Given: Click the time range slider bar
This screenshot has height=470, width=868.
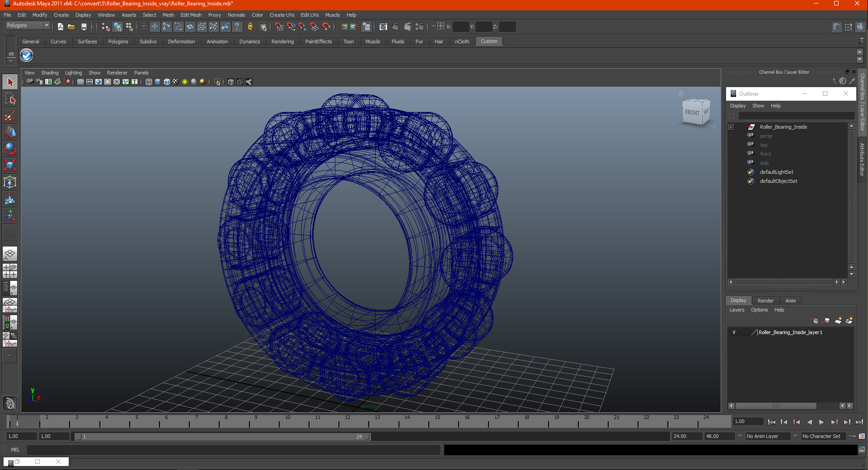Looking at the screenshot, I should [223, 437].
